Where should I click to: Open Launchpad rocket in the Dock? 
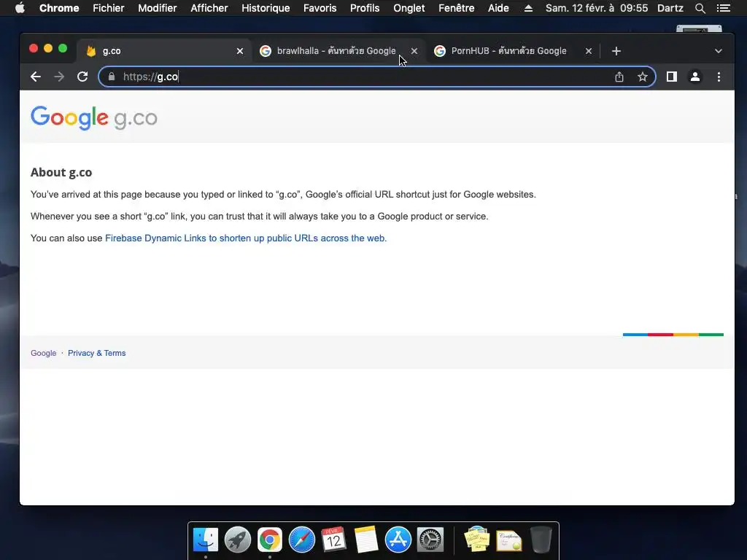coord(237,540)
